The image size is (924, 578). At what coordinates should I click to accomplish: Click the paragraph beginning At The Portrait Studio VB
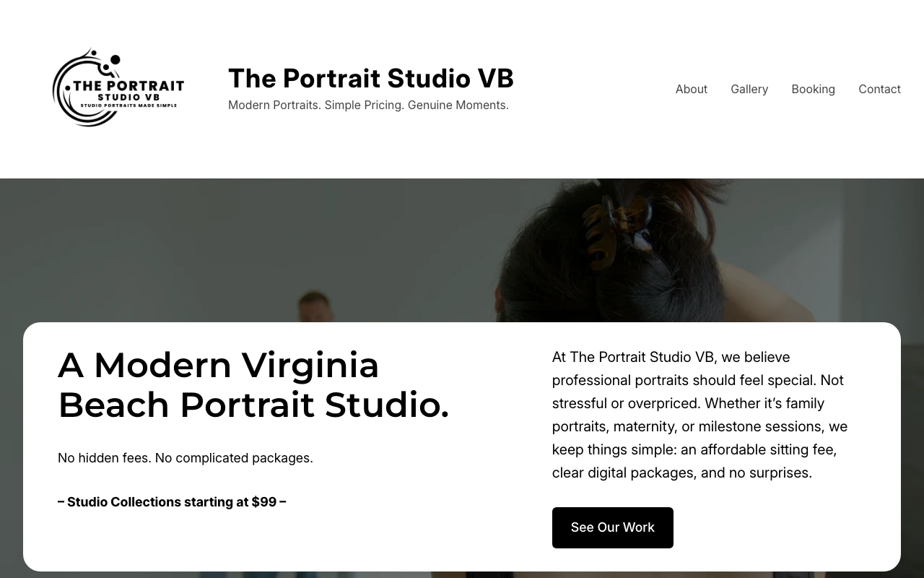[699, 415]
